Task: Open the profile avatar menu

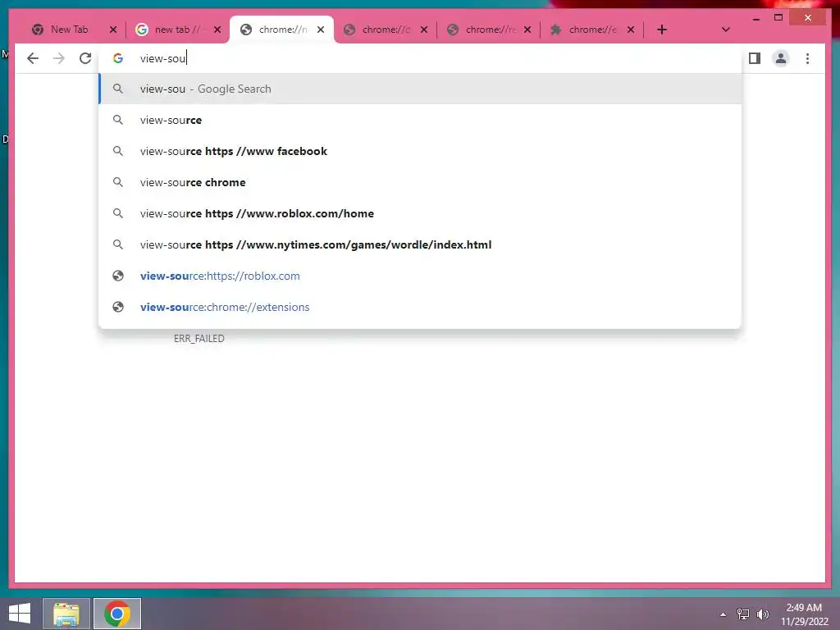Action: coord(781,58)
